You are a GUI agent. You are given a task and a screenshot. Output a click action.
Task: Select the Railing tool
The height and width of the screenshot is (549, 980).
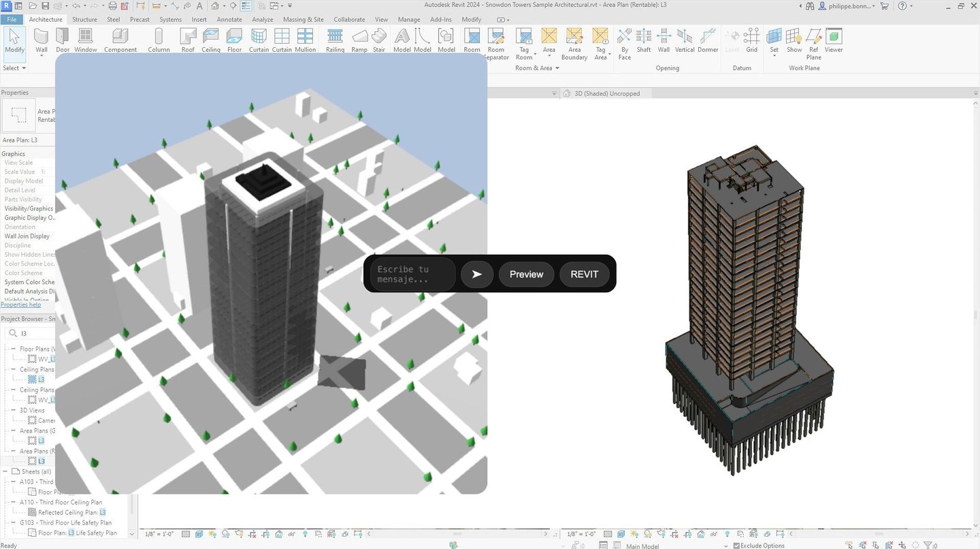tap(335, 40)
